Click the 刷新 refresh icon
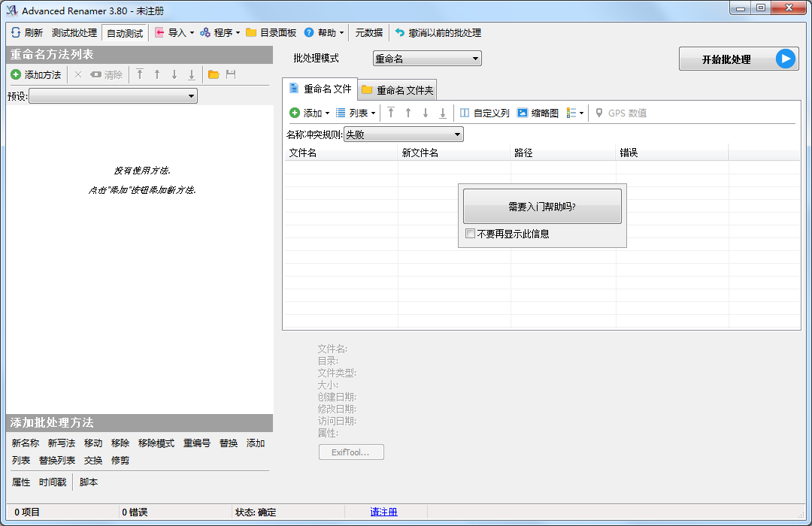 point(15,33)
